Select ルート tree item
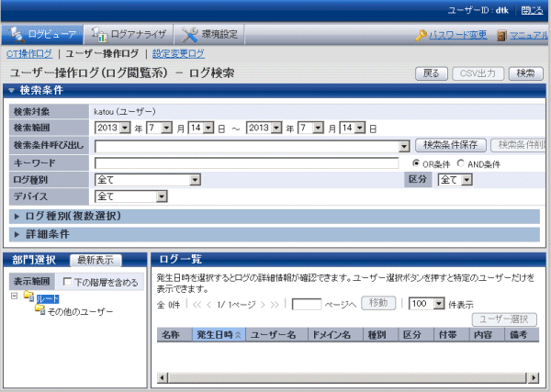The image size is (551, 392). [48, 299]
